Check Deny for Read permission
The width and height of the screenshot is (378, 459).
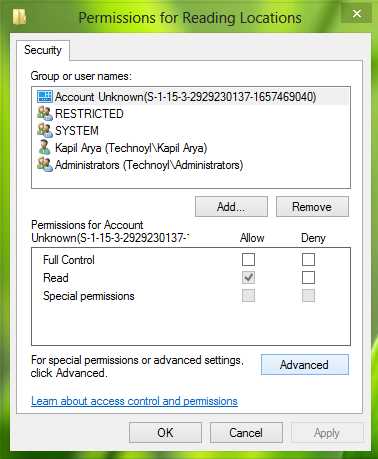tap(308, 277)
